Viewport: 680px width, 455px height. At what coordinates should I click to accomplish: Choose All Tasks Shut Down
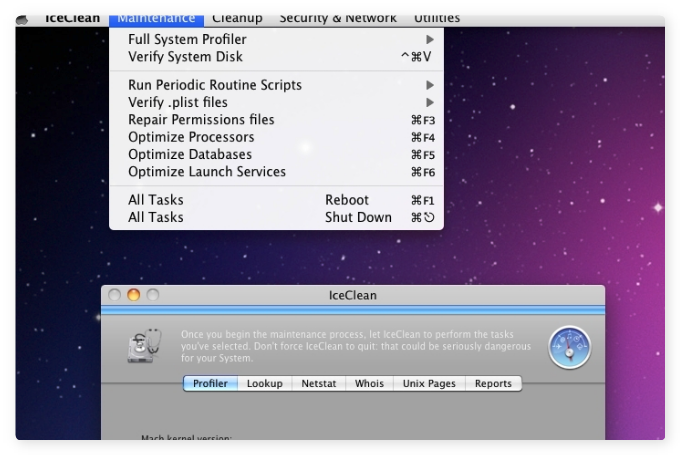coord(276,217)
